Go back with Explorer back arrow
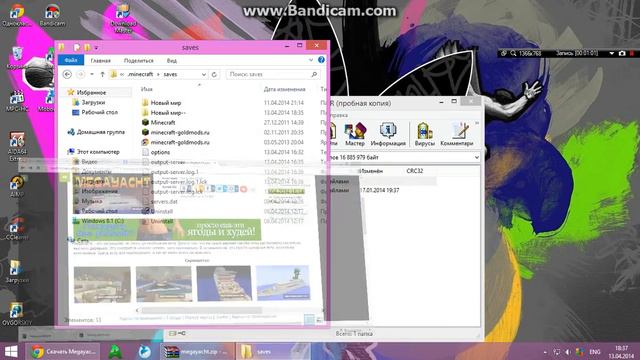Screen dimensions: 640x360 [67, 74]
